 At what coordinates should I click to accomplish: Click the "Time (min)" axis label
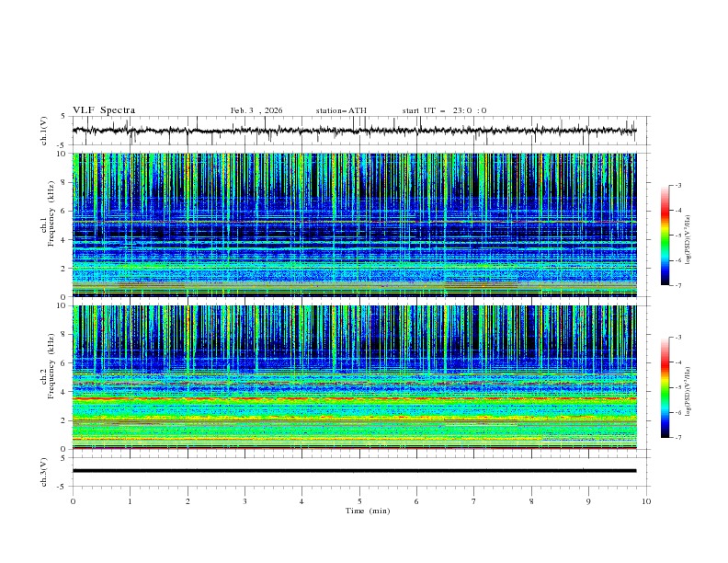pyautogui.click(x=368, y=511)
